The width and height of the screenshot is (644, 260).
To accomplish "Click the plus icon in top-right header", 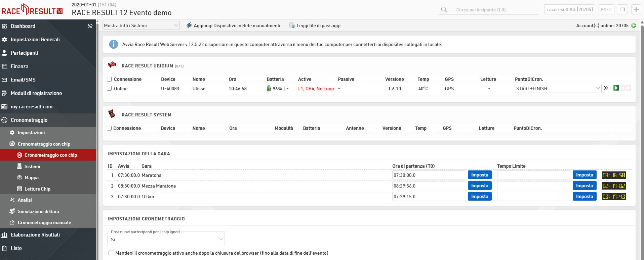I will 636,9.
